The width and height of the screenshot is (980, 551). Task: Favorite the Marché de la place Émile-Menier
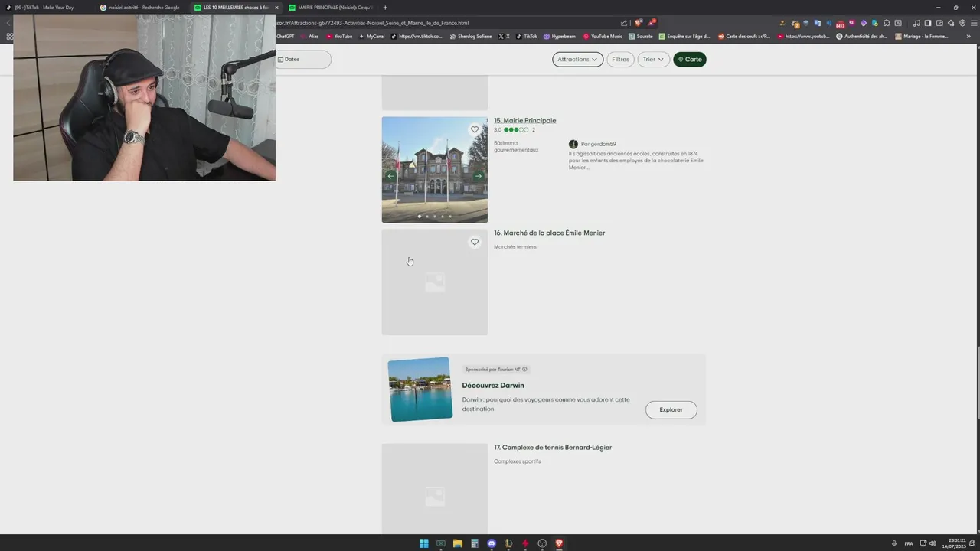(475, 242)
